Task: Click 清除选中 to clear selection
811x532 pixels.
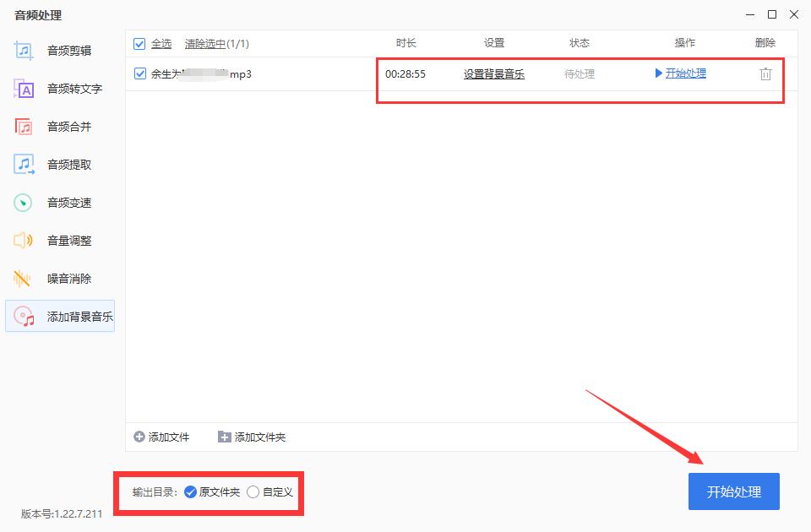Action: point(204,43)
